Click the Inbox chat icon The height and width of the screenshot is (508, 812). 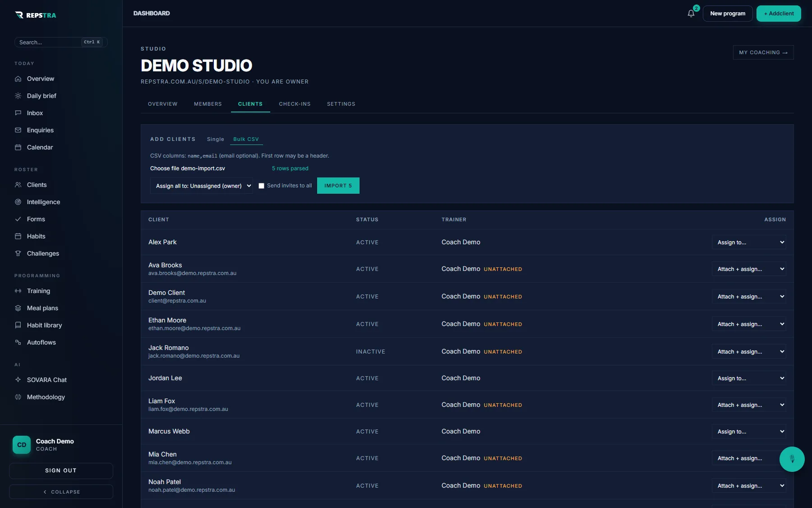pyautogui.click(x=18, y=113)
